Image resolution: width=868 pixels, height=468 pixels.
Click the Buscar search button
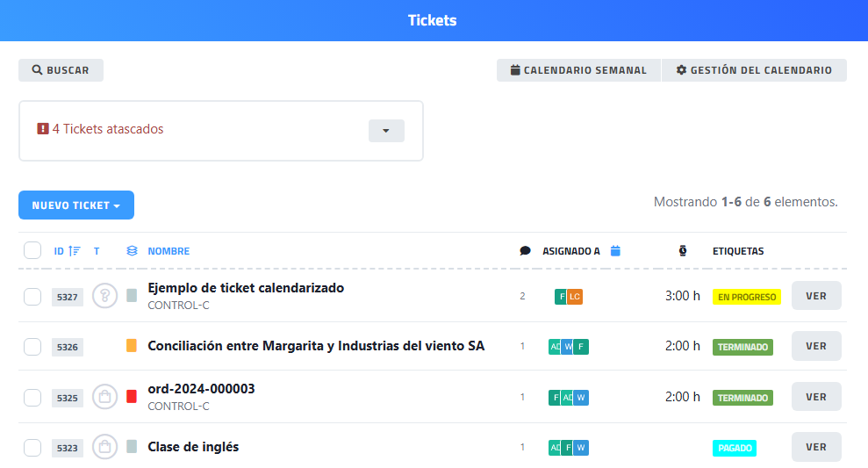(x=61, y=70)
